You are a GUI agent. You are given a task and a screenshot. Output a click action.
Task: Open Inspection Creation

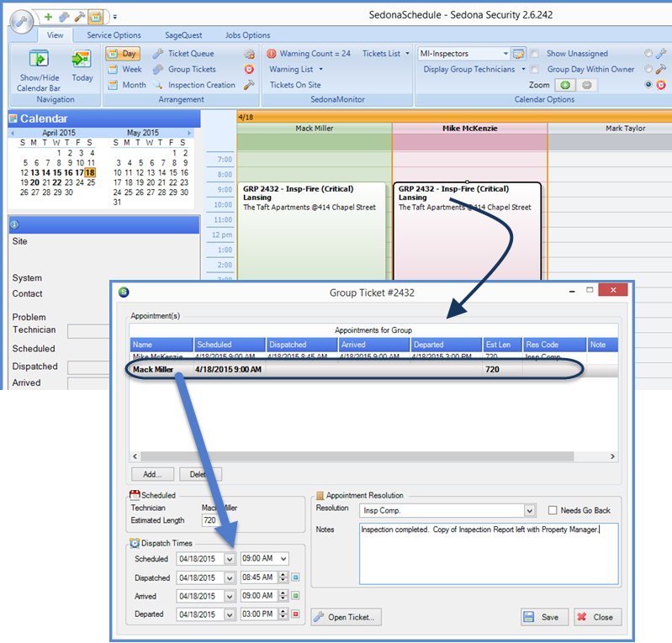194,85
